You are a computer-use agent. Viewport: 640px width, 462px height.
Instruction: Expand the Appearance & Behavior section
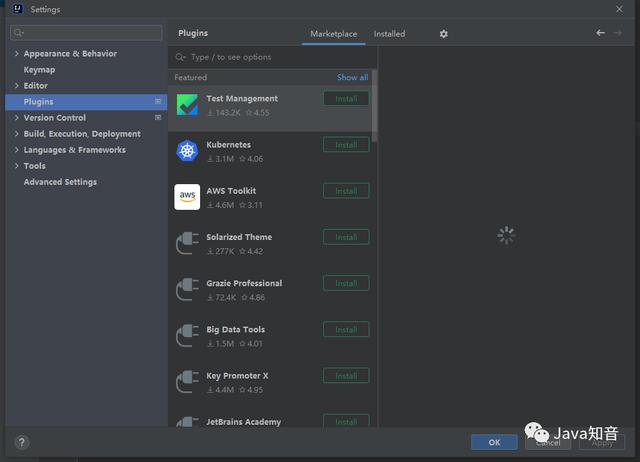pyautogui.click(x=17, y=54)
